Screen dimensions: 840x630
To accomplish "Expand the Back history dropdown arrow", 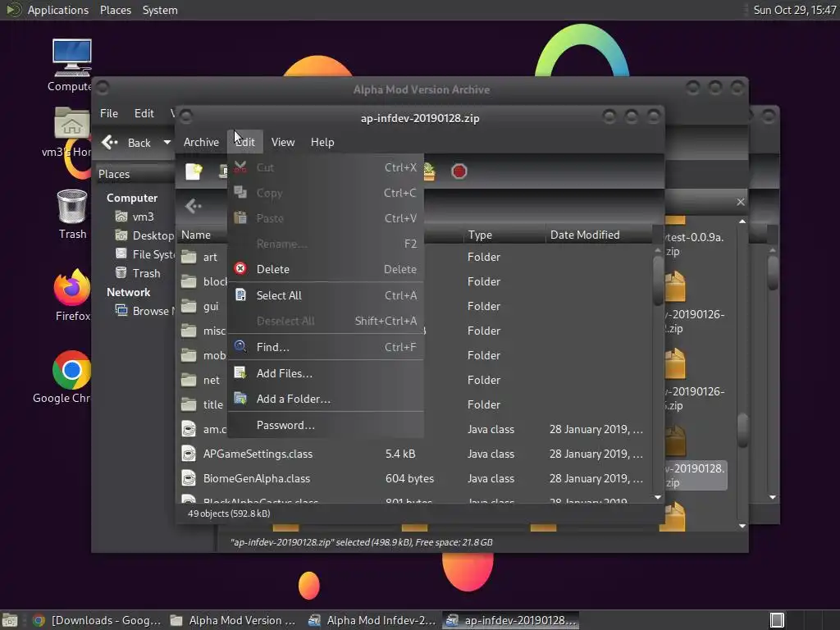I will [167, 143].
